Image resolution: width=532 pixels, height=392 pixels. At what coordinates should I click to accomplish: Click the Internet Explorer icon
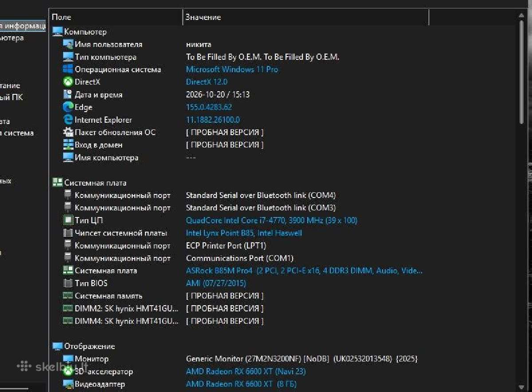68,120
